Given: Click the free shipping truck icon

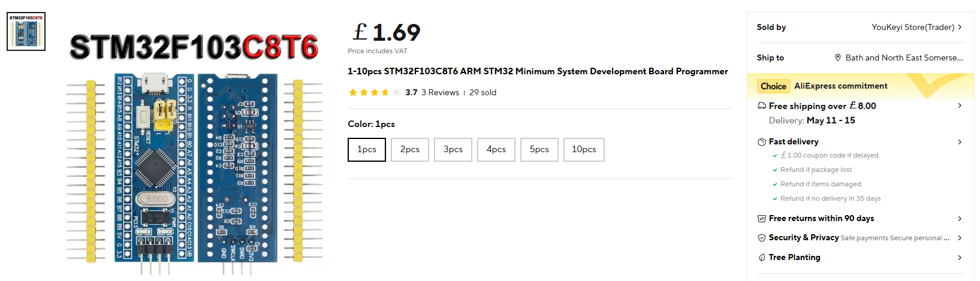Looking at the screenshot, I should pos(762,105).
